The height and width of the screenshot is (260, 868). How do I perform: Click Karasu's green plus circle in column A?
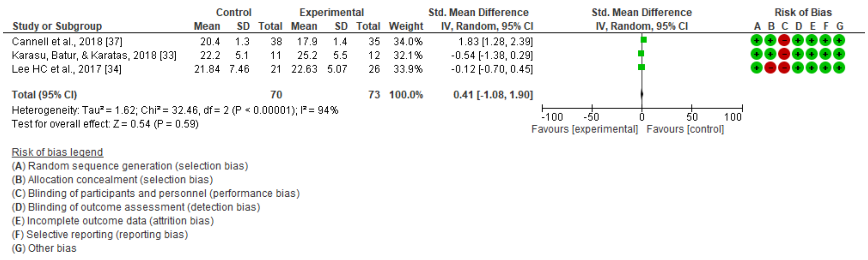point(757,54)
